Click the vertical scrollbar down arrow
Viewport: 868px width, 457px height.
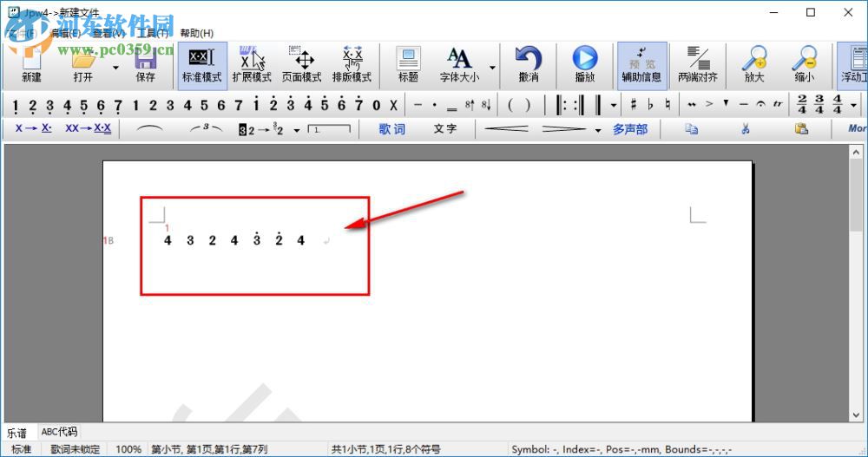coord(857,415)
